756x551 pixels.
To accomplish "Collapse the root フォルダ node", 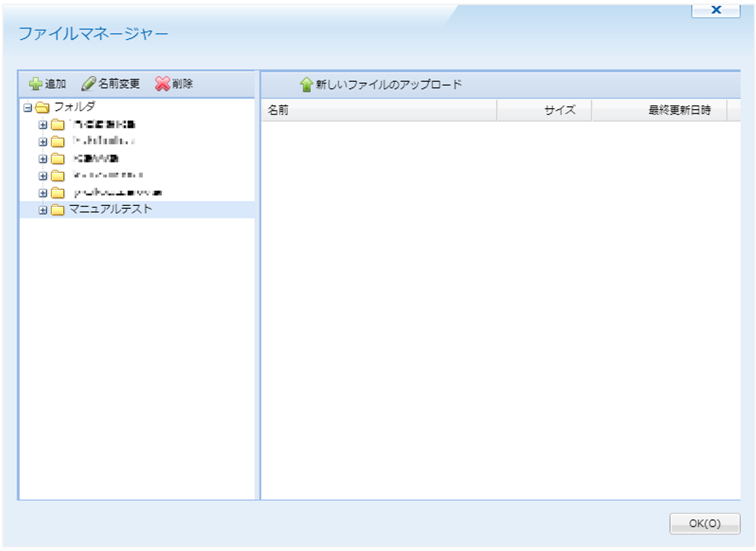I will pyautogui.click(x=28, y=107).
